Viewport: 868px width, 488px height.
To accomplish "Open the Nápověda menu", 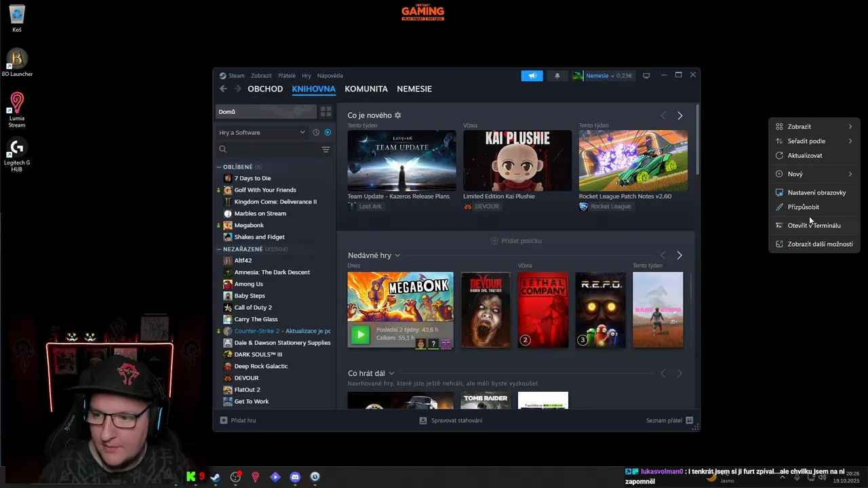I will click(x=330, y=76).
